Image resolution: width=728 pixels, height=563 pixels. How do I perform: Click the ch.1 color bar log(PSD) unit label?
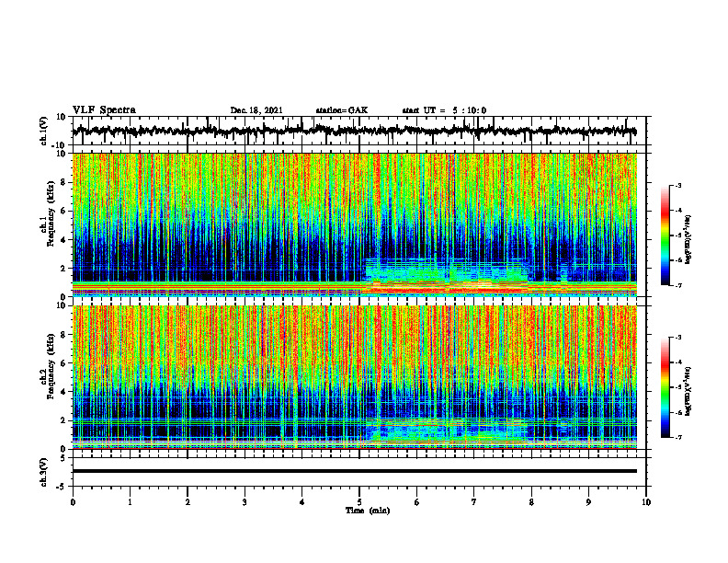[x=688, y=239]
